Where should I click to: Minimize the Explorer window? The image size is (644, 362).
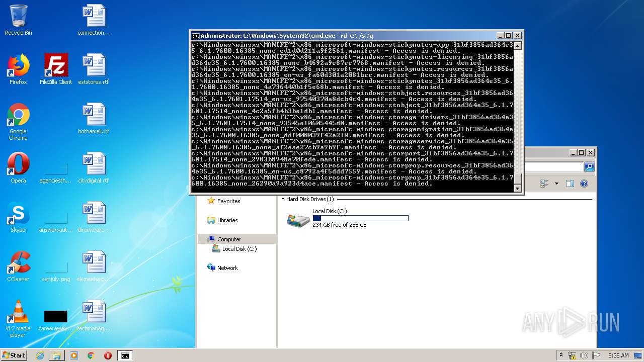[573, 153]
